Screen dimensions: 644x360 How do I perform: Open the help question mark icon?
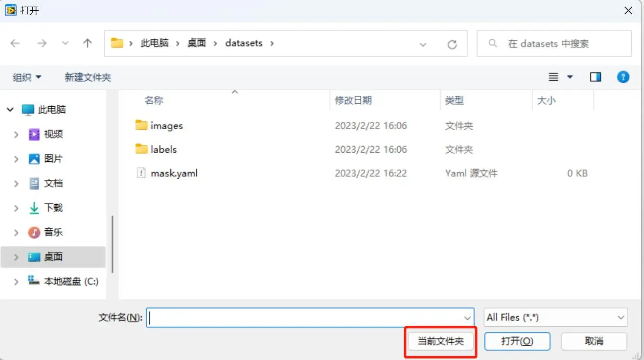point(623,77)
